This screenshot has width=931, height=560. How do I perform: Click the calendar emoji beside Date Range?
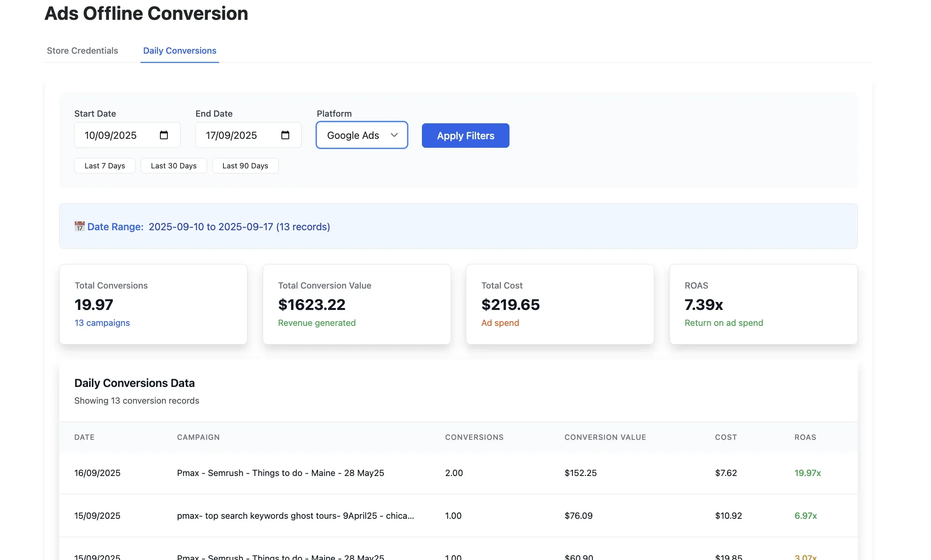point(79,226)
